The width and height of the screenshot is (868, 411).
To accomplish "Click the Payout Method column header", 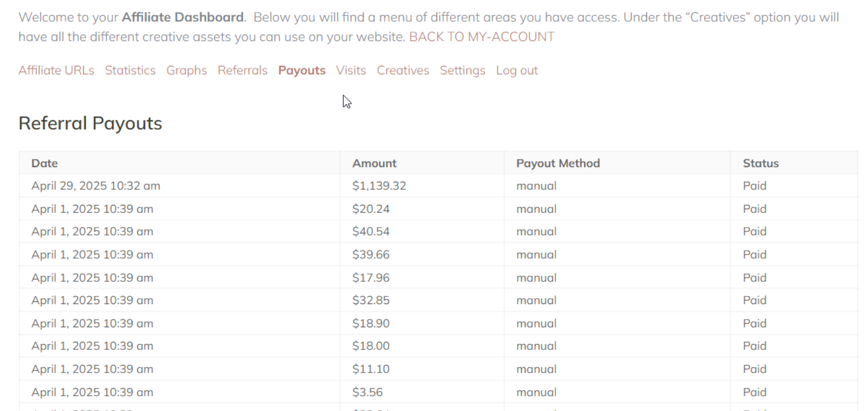I will (558, 163).
